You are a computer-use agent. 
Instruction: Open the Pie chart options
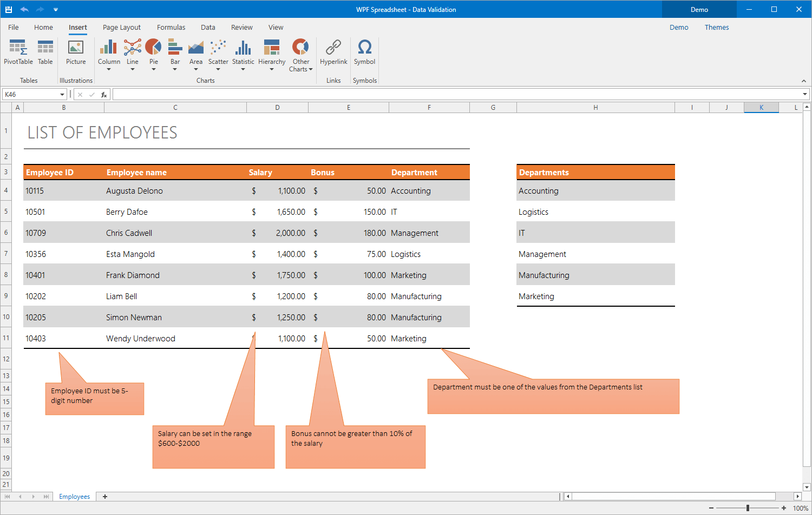click(x=154, y=54)
